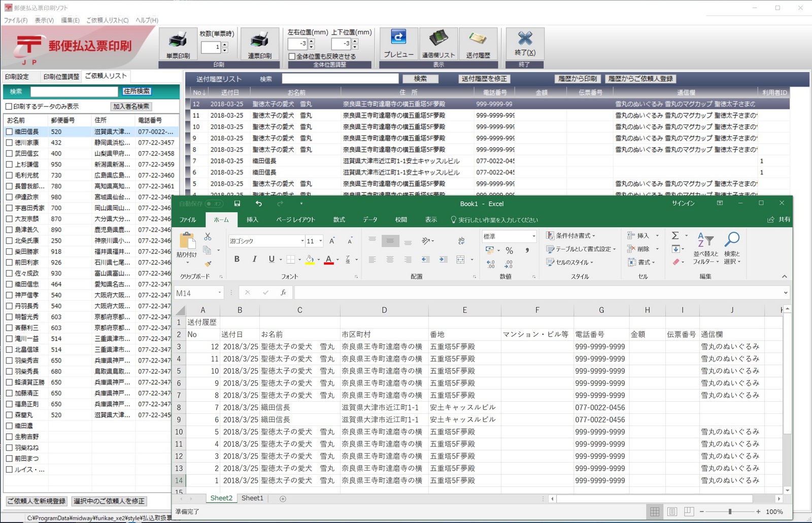Open the セルのスタイル dropdown
The image size is (812, 523).
click(569, 262)
